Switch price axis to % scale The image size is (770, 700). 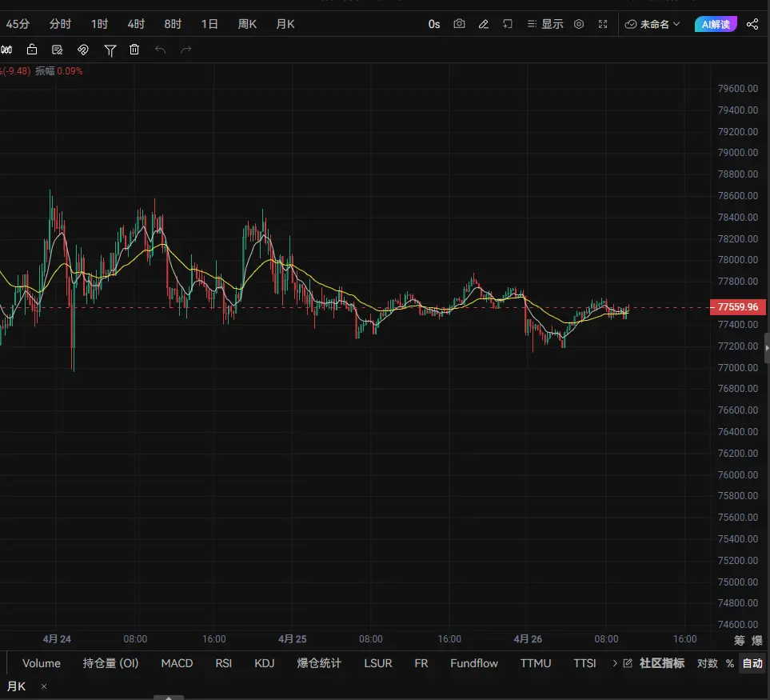point(730,663)
